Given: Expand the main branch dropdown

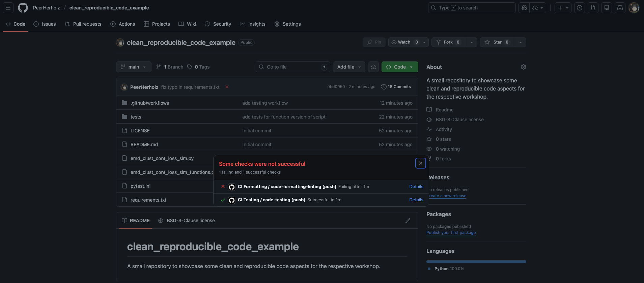Looking at the screenshot, I should (134, 67).
